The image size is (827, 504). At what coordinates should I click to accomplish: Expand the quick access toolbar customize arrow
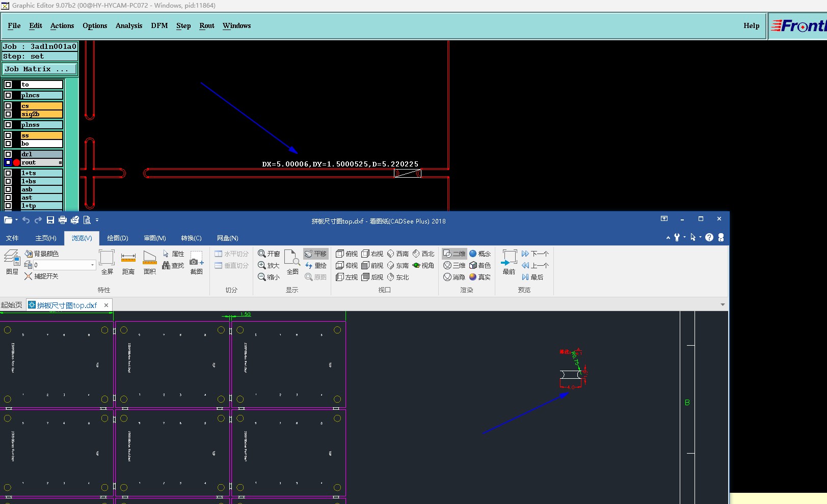[x=97, y=220]
